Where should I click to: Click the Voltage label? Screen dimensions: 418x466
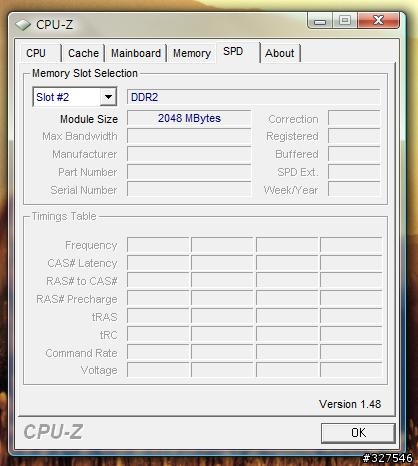tap(99, 370)
